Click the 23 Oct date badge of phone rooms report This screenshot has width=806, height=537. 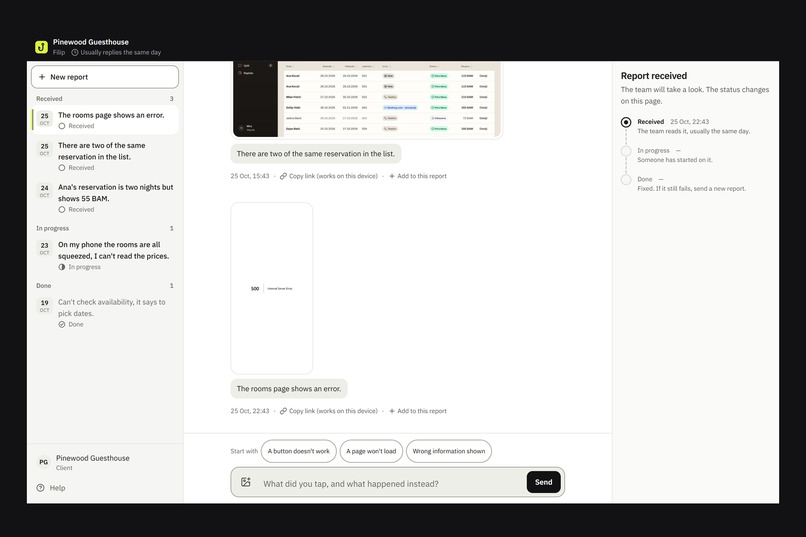(45, 249)
